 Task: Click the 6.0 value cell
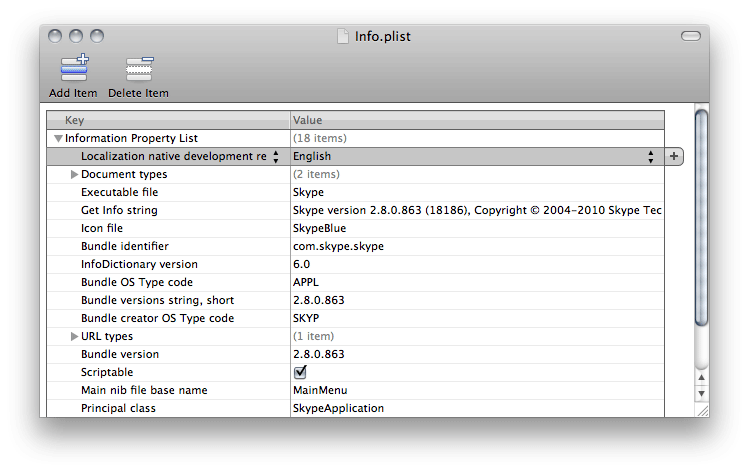click(x=301, y=264)
